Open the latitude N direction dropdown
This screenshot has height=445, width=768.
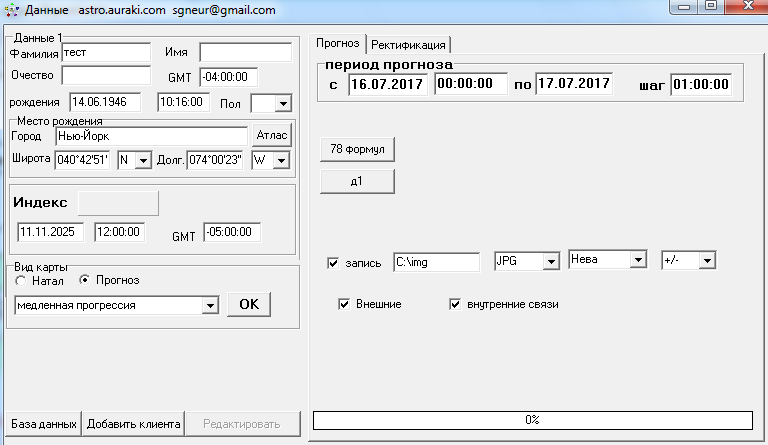142,160
